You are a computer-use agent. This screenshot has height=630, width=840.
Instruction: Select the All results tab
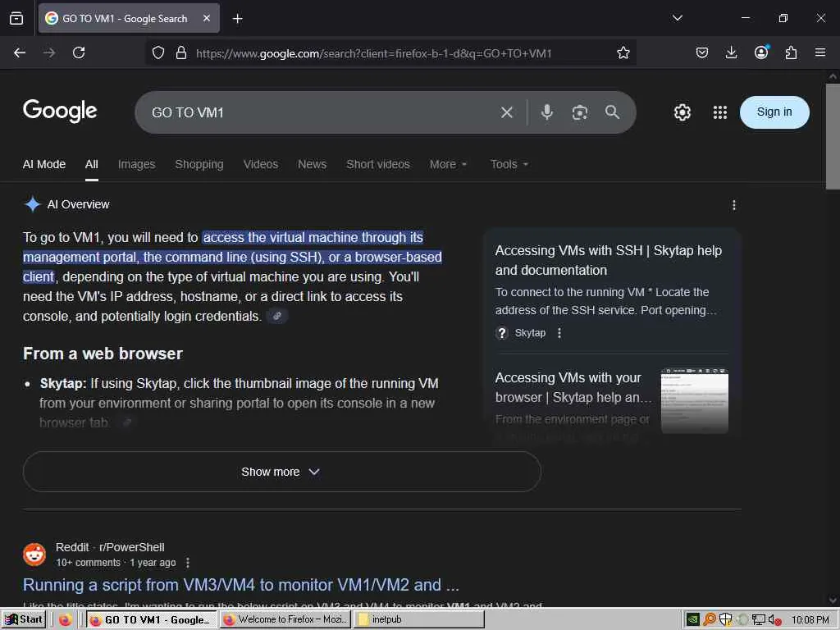tap(92, 164)
